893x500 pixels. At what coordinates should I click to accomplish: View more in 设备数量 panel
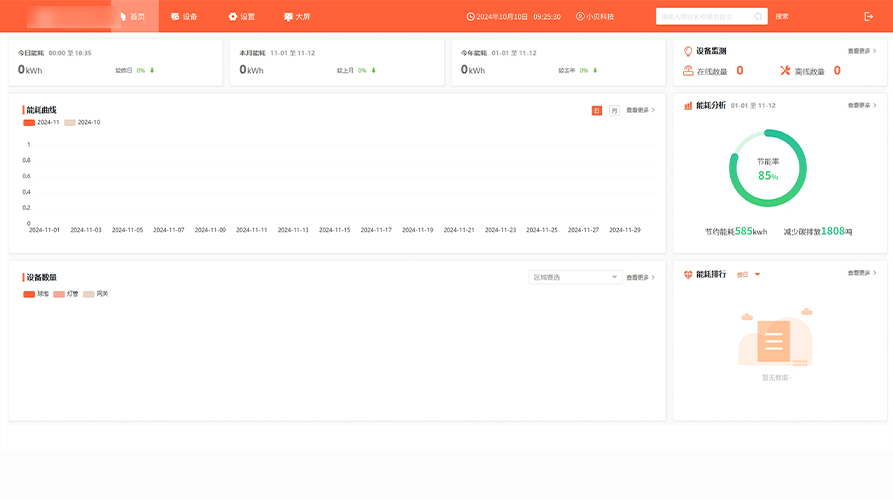click(641, 277)
